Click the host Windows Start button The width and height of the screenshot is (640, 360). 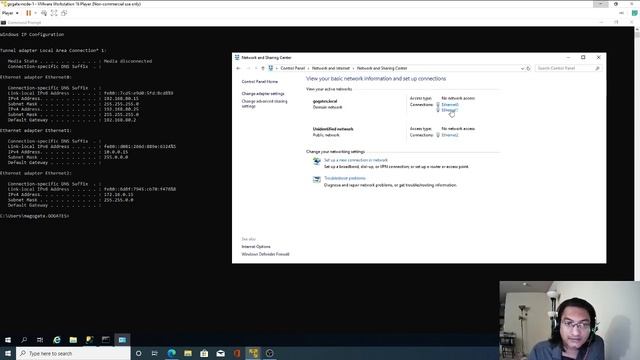point(8,353)
